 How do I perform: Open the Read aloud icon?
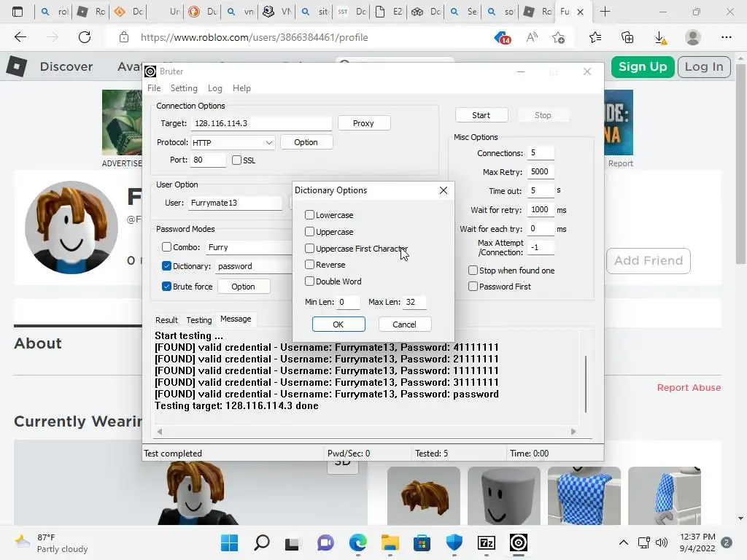[x=532, y=37]
